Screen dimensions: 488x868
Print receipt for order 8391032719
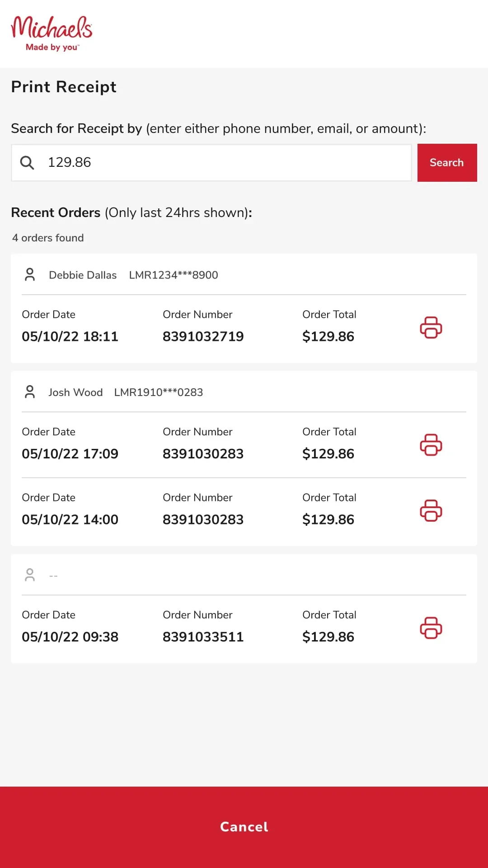[x=431, y=327]
